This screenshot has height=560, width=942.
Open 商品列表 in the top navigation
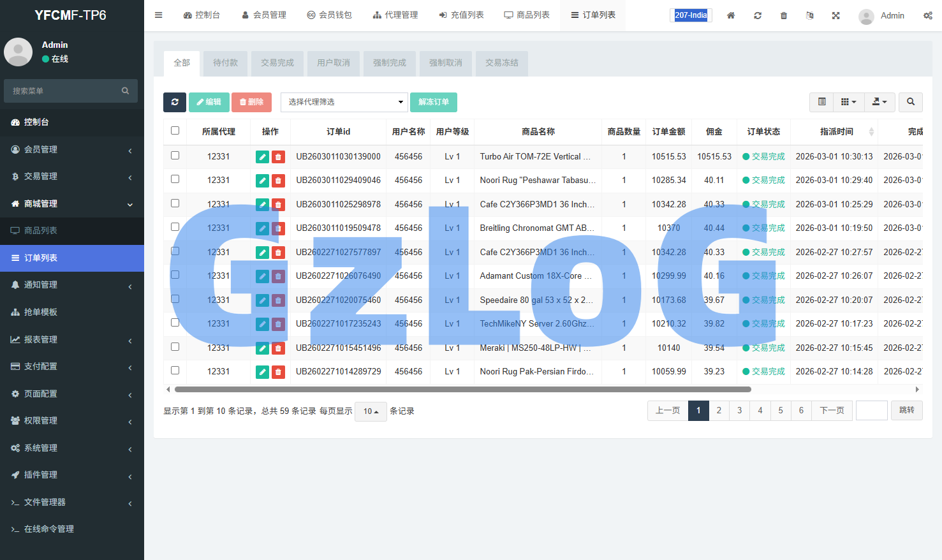527,15
